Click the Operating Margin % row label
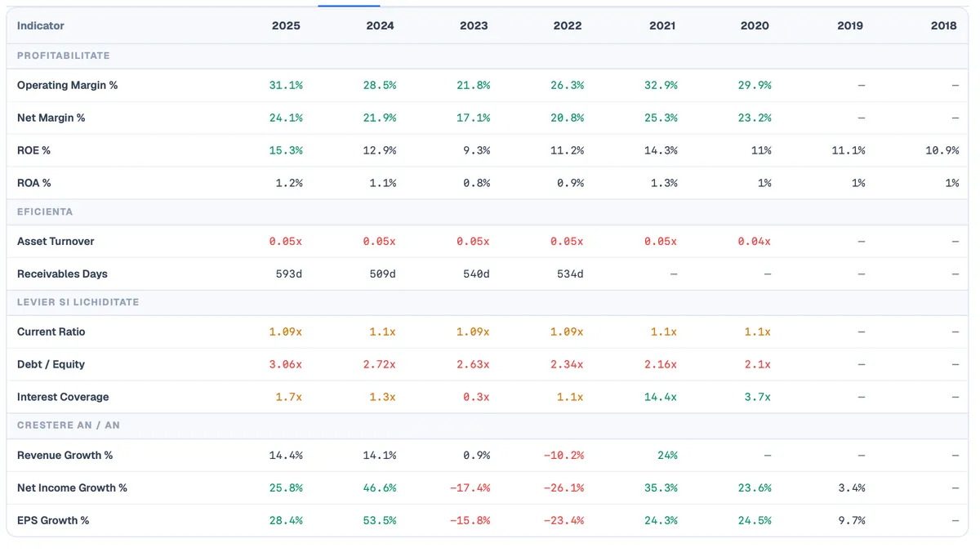Screen dimensions: 980x552 68,85
